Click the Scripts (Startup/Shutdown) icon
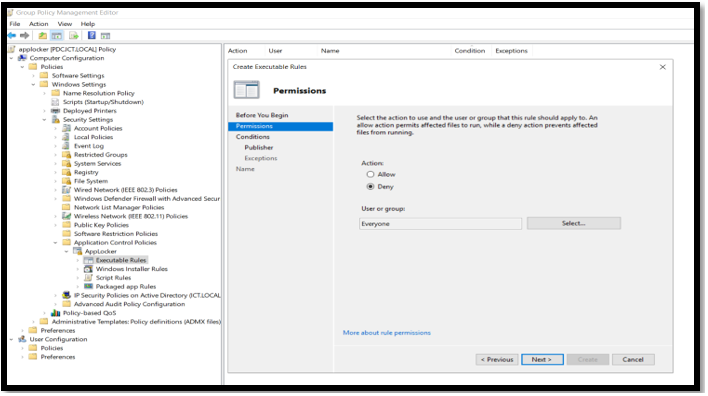This screenshot has height=396, width=708. pyautogui.click(x=56, y=102)
